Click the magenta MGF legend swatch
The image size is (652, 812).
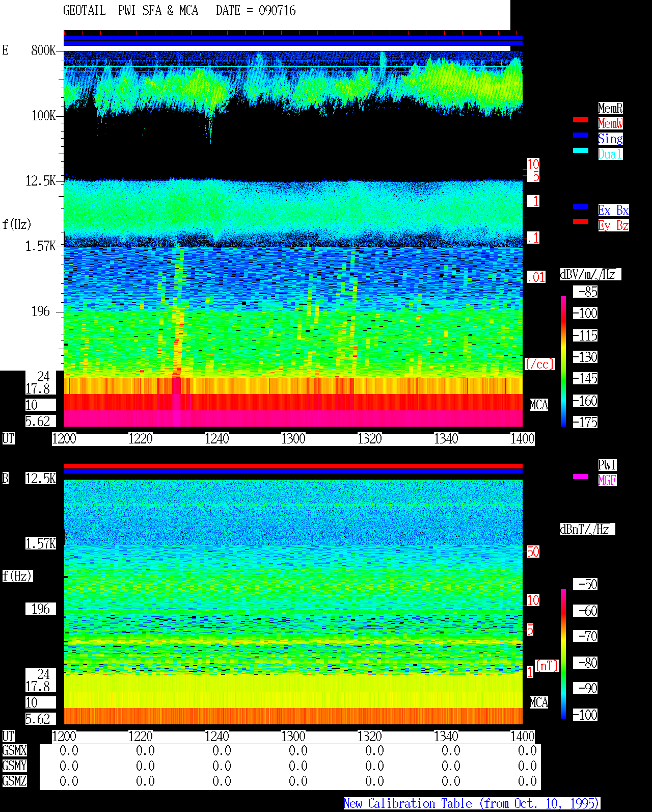[x=581, y=477]
